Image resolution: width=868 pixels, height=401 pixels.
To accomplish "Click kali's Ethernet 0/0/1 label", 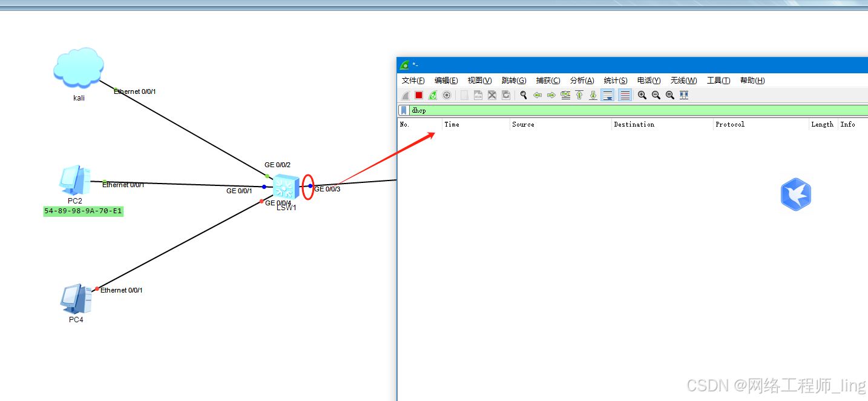I will [135, 91].
